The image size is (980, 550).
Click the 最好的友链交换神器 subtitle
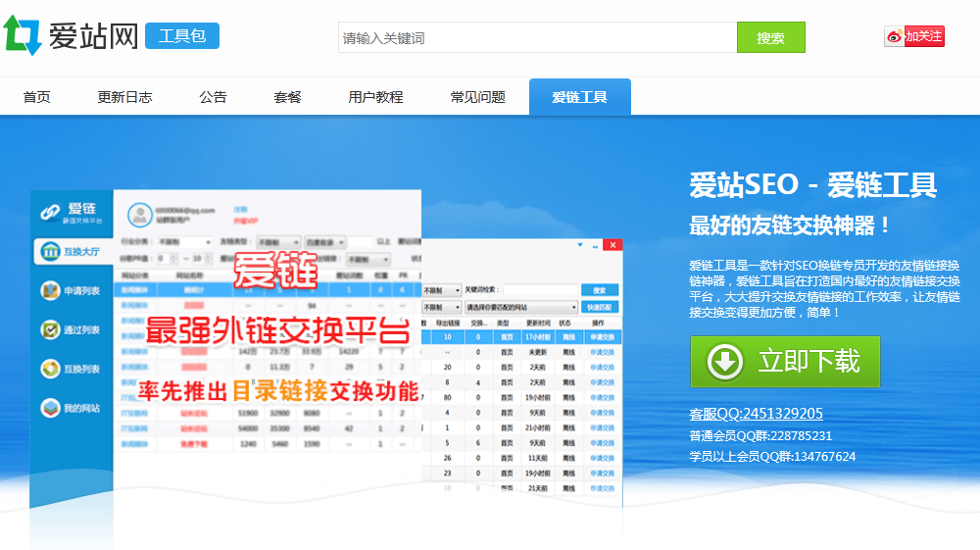point(790,225)
